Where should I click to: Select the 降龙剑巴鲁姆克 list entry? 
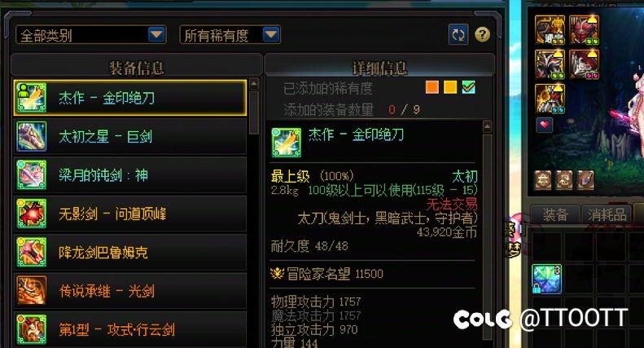point(130,252)
